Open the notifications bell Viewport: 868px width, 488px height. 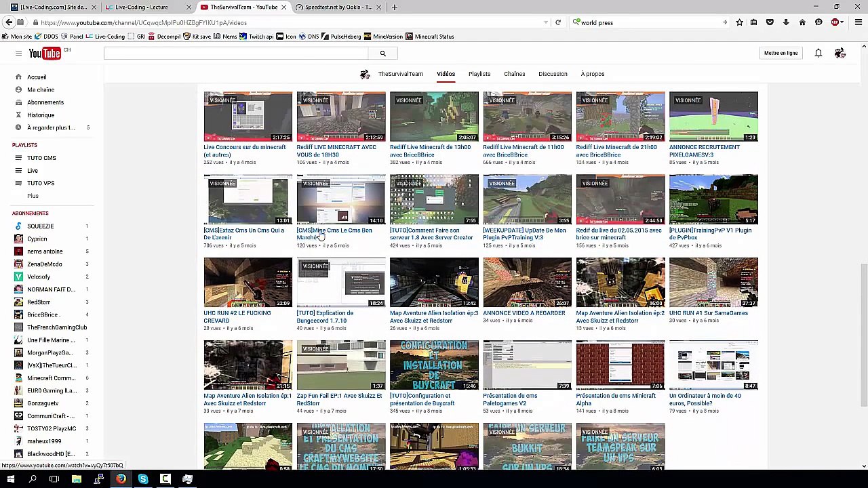click(818, 53)
